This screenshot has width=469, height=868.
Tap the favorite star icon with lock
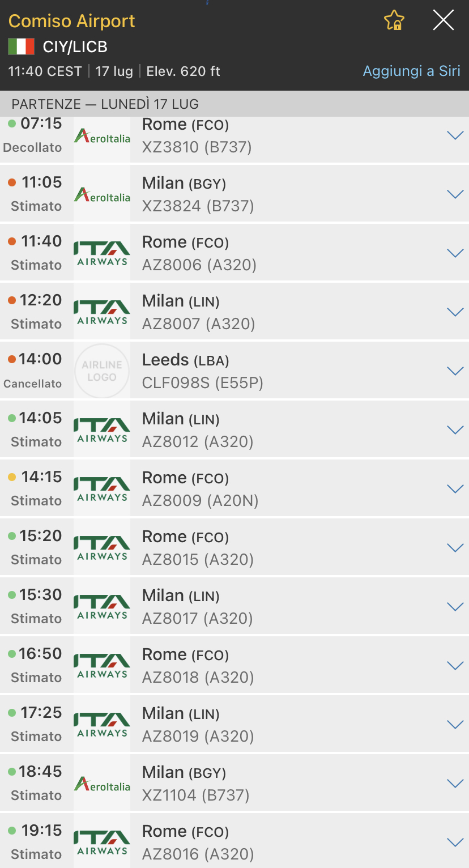pyautogui.click(x=394, y=21)
